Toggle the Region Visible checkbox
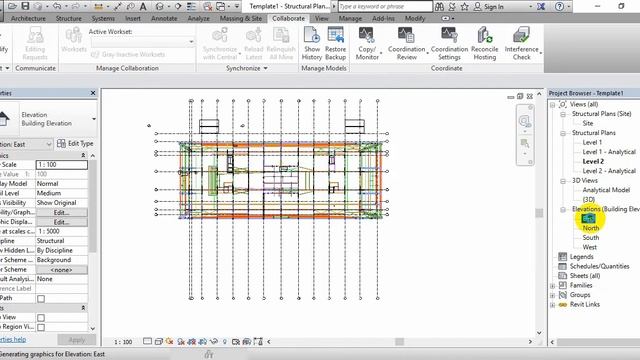The image size is (640, 360). 41,327
